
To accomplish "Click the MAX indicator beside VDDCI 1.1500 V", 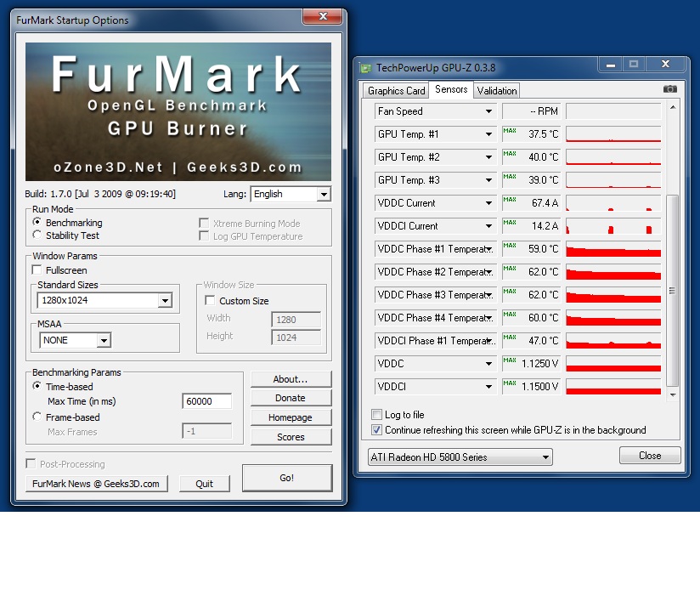I will 510,383.
